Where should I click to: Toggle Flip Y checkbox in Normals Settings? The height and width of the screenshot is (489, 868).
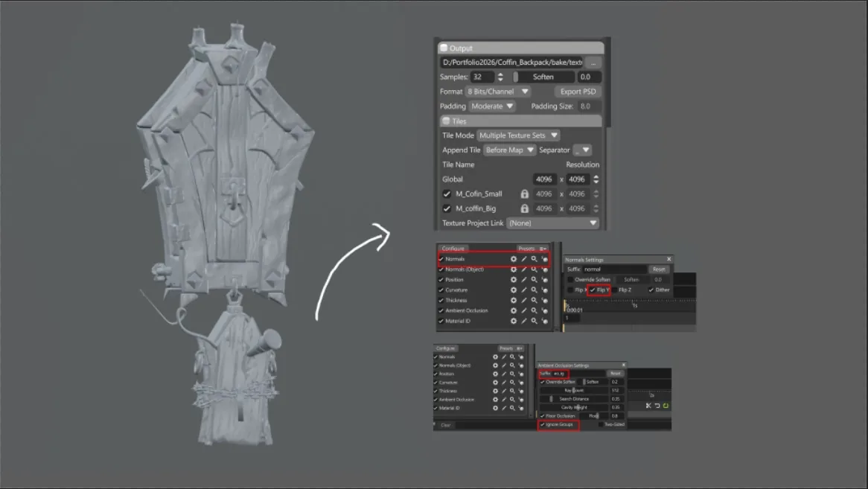[593, 290]
